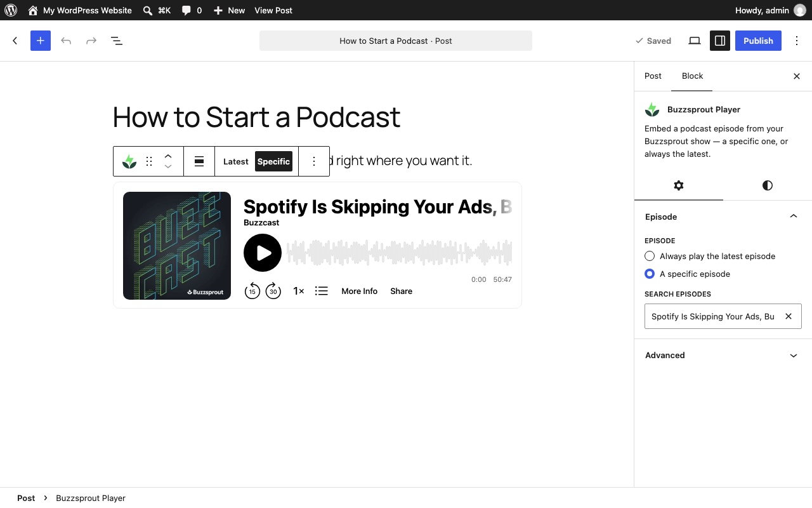This screenshot has height=508, width=812.
Task: Click the Spotify Is Skipping Your Ads episode title
Action: pos(377,206)
